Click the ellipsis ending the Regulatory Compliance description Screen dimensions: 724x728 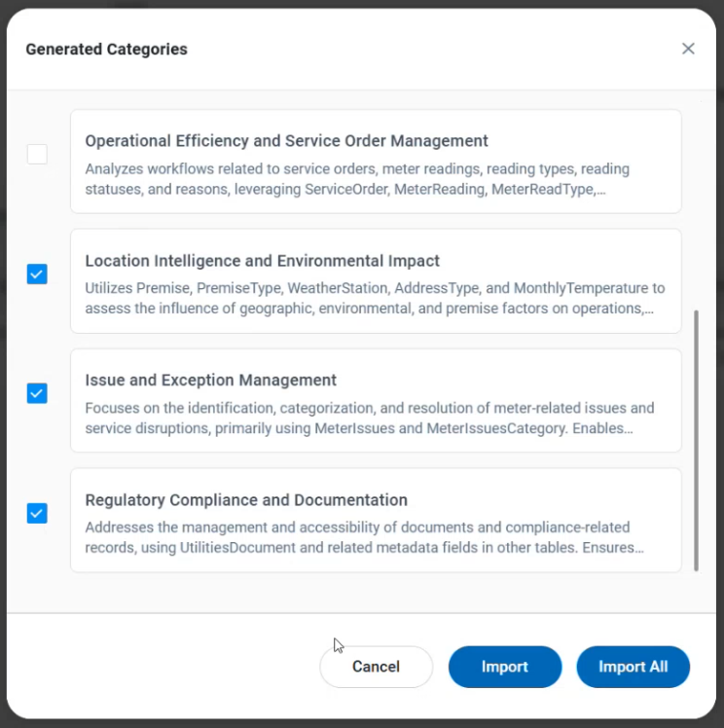click(638, 548)
